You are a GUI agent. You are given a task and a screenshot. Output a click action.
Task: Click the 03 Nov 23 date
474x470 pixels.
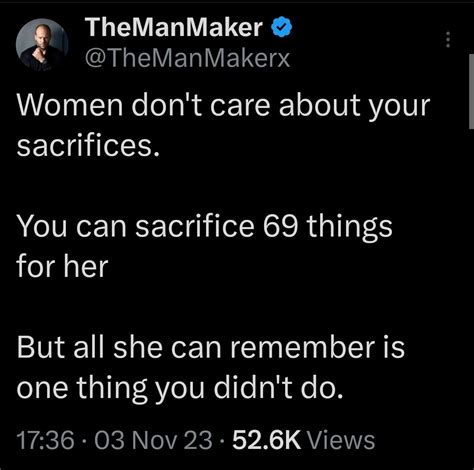coord(153,440)
